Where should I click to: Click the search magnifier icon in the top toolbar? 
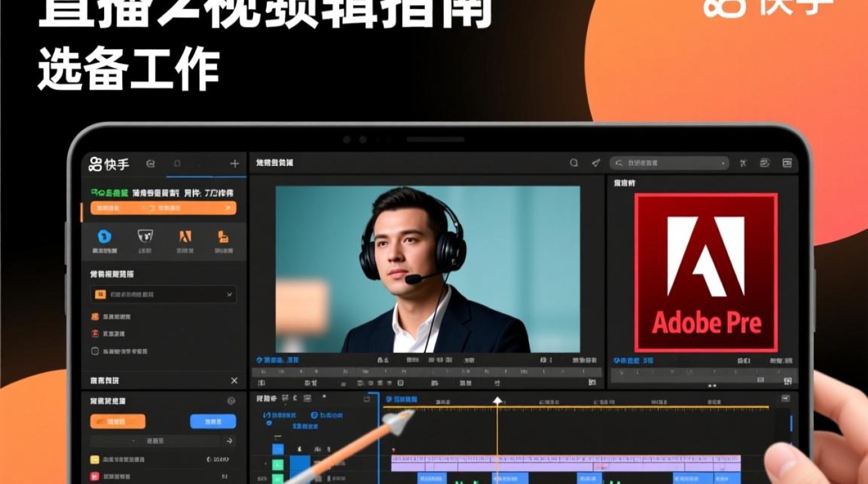tap(573, 163)
